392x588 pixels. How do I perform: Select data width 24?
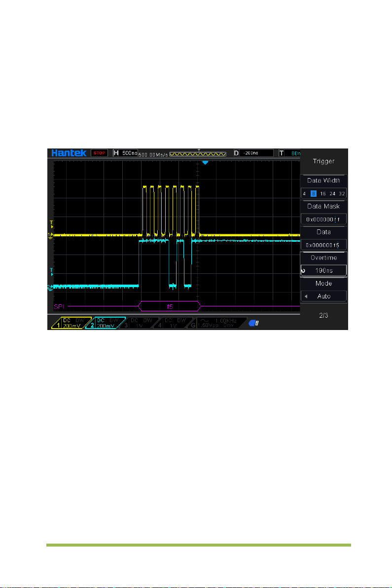coord(332,194)
